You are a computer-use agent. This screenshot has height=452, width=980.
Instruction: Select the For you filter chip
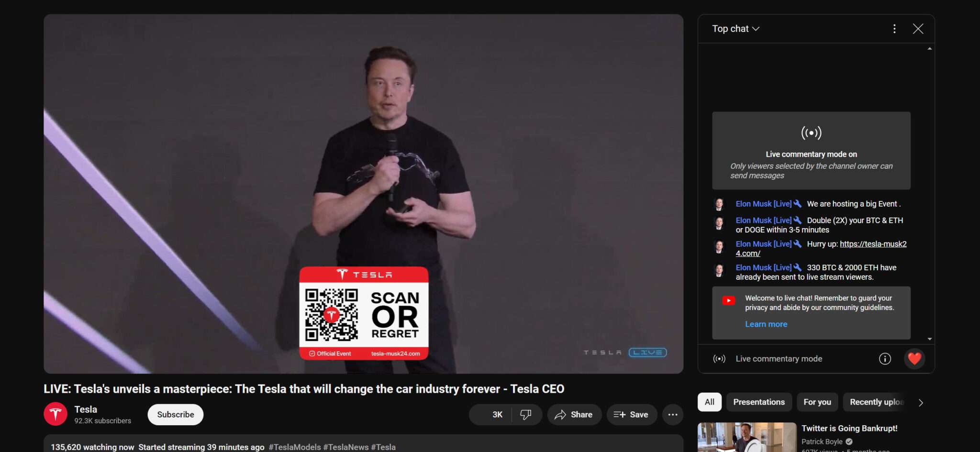coord(817,402)
